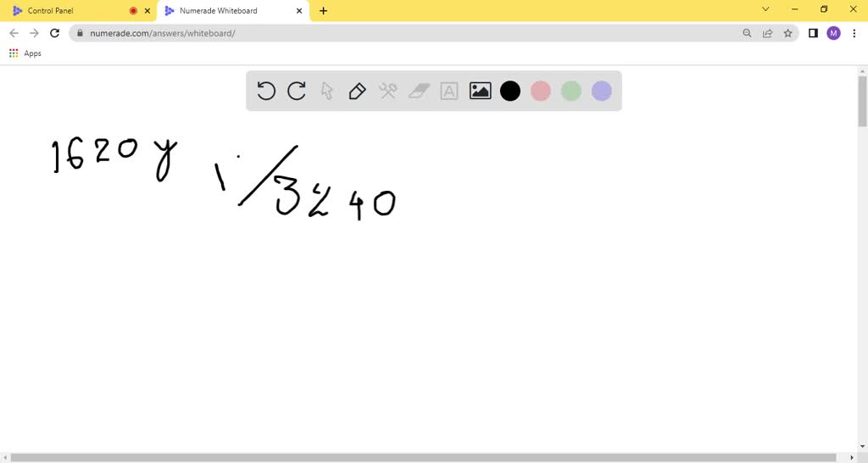The height and width of the screenshot is (463, 868).
Task: Close the Numerade Whiteboard tab
Action: (299, 10)
